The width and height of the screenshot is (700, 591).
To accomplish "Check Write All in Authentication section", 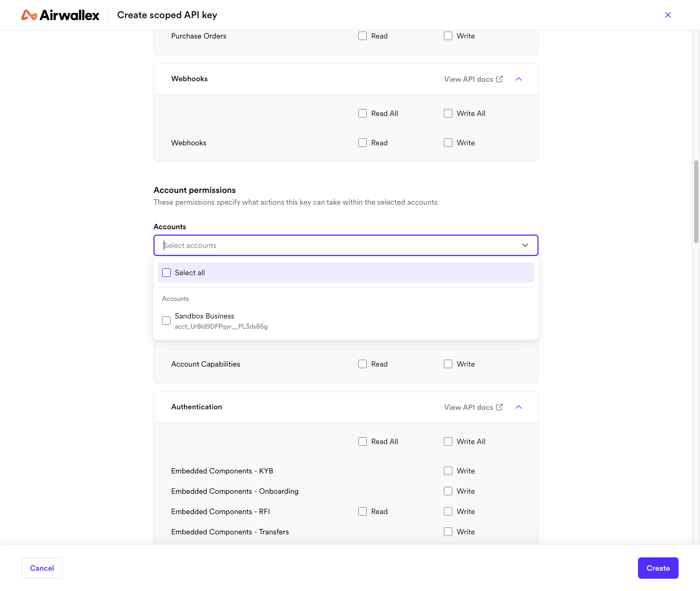I will [448, 441].
